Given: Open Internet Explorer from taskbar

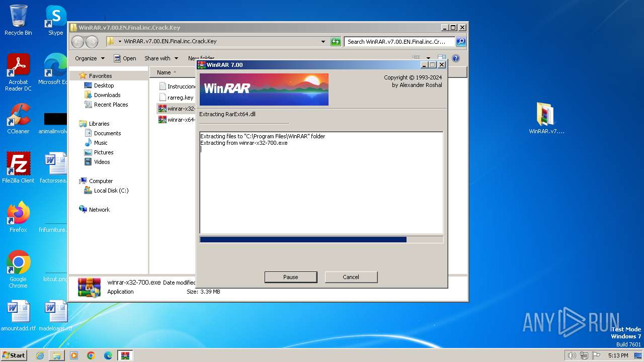Looking at the screenshot, I should coord(40,355).
